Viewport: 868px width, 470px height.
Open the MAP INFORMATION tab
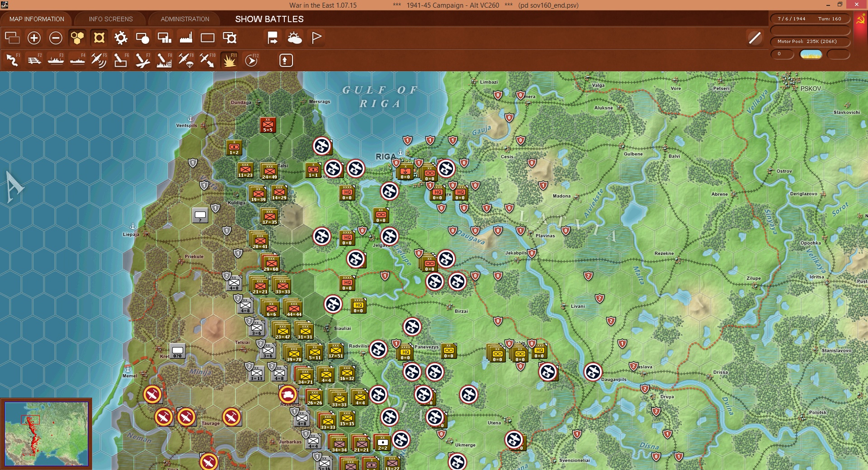click(37, 19)
